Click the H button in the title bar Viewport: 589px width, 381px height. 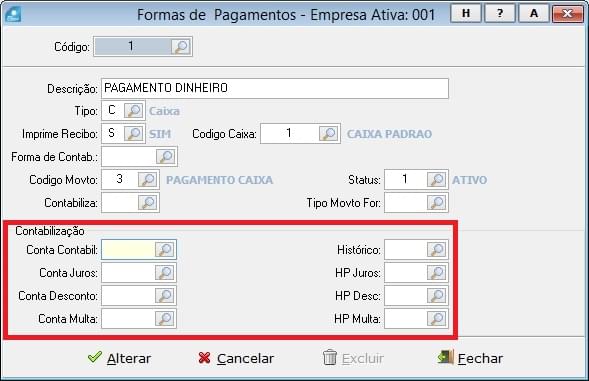(x=466, y=14)
